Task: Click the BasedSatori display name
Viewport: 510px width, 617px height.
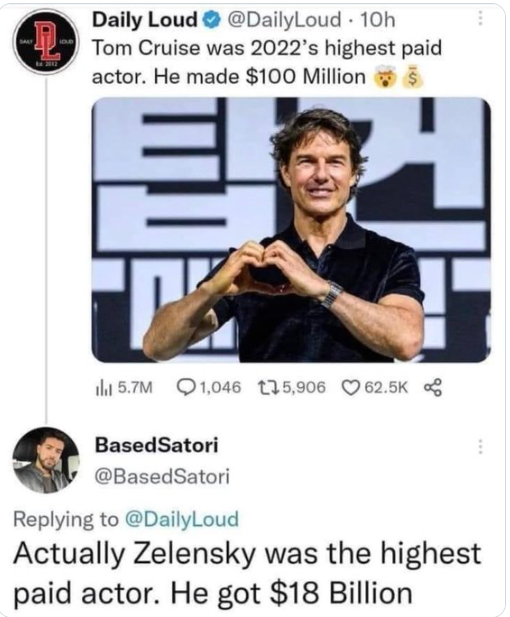Action: 156,446
